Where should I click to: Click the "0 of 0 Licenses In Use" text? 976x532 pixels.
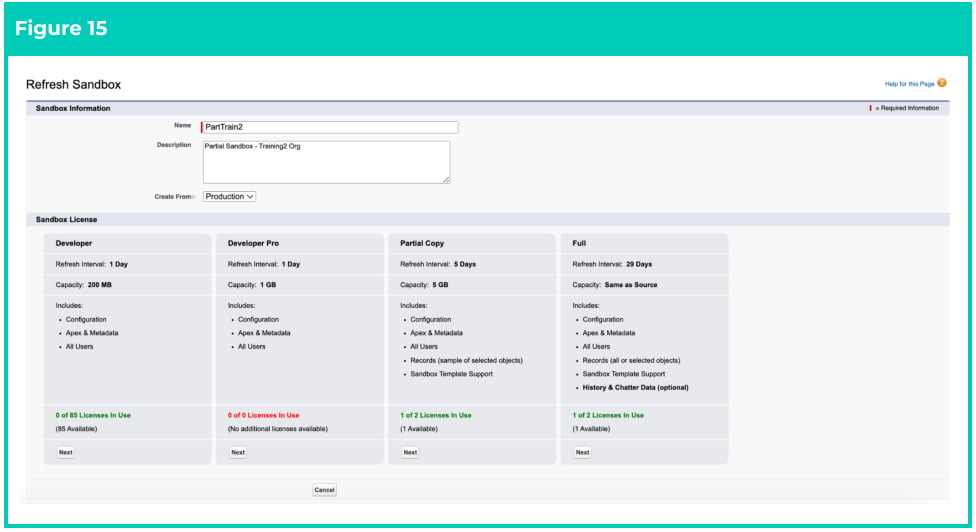(x=263, y=415)
